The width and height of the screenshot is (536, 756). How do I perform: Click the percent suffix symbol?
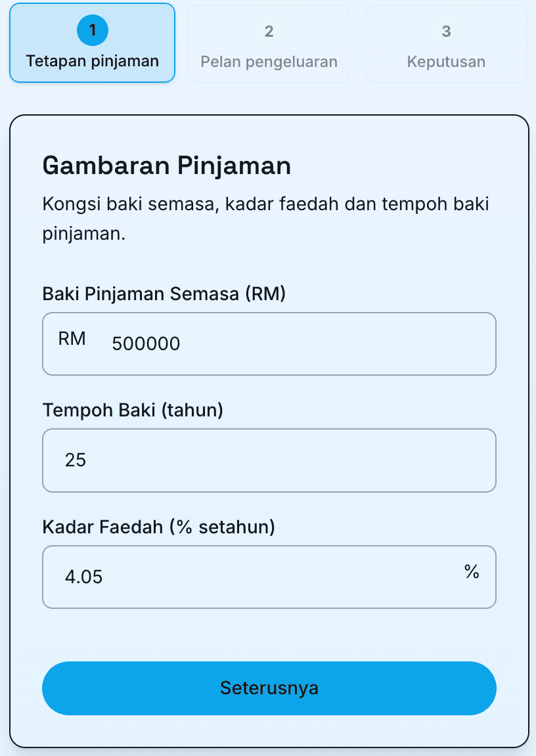pos(472,571)
